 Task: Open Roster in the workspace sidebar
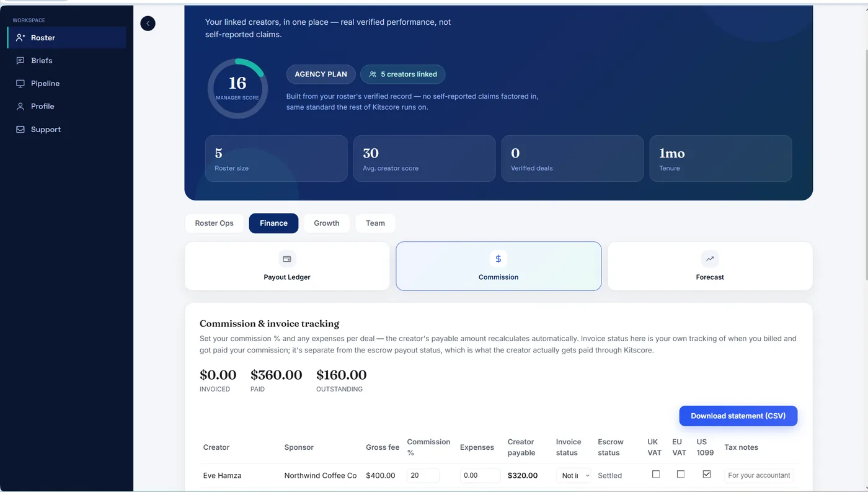click(67, 38)
